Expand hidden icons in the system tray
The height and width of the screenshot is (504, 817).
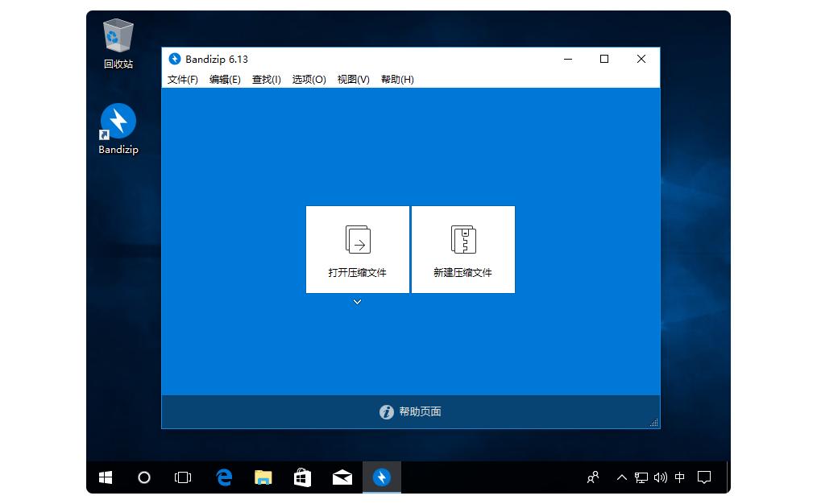point(621,477)
